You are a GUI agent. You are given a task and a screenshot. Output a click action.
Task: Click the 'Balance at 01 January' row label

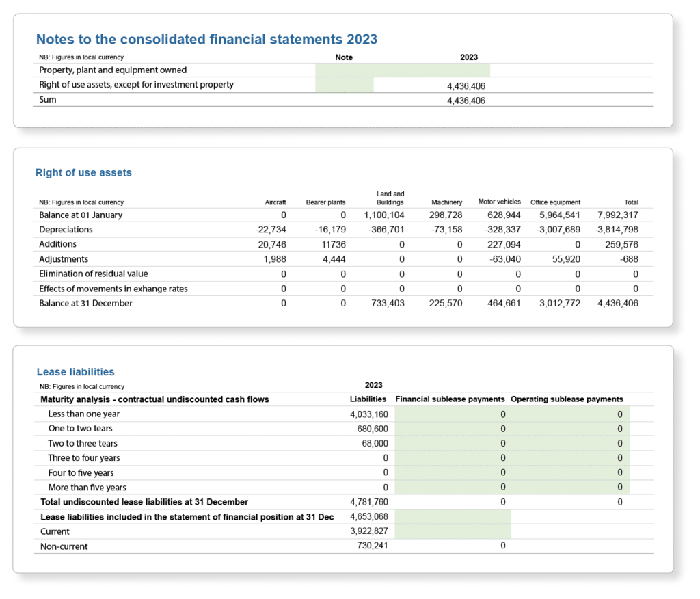point(81,215)
